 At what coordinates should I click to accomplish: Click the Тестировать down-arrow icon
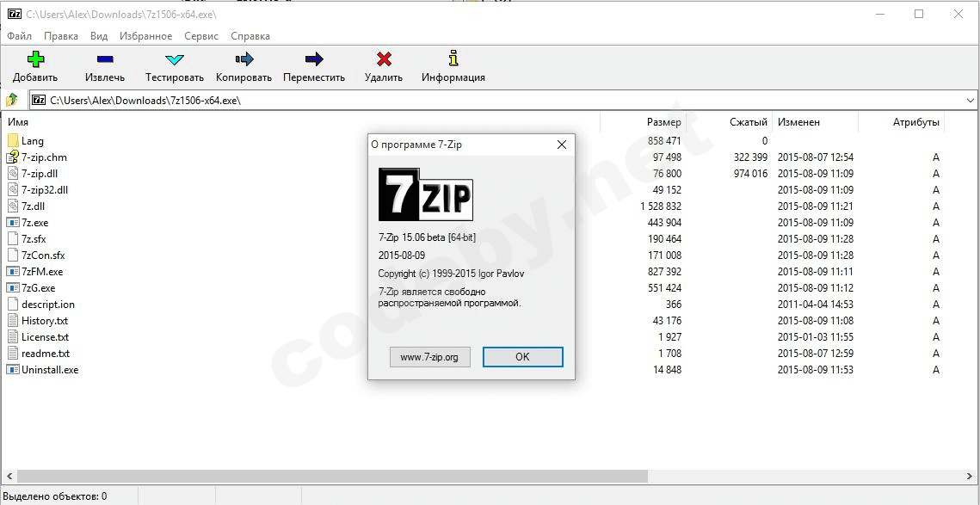click(175, 59)
